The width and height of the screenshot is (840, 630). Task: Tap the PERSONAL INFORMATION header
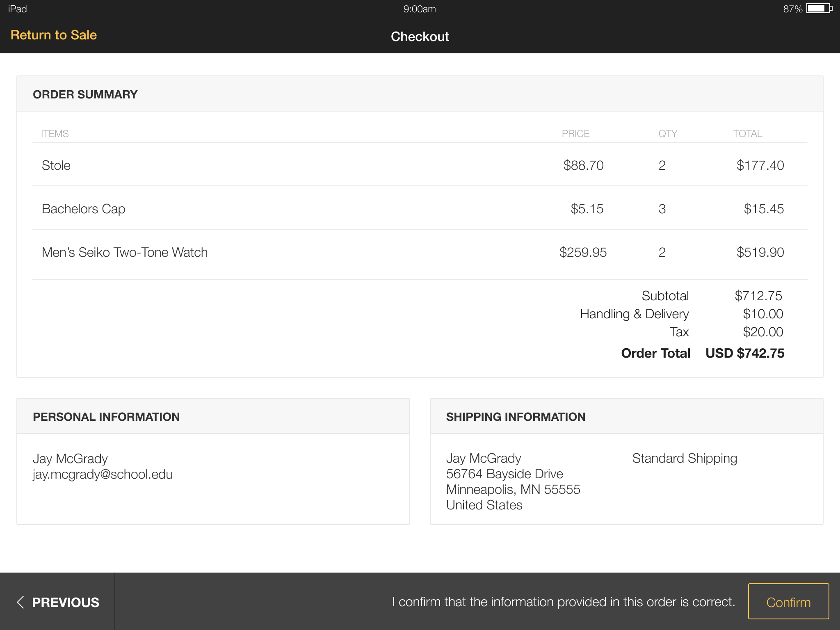[x=106, y=417]
